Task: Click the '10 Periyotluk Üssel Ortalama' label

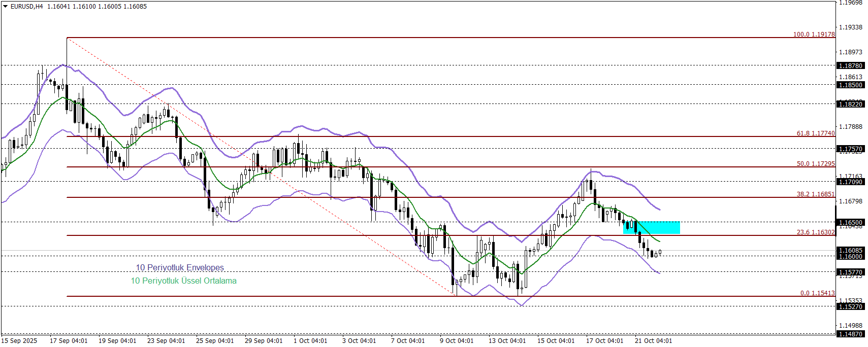Action: coord(183,281)
